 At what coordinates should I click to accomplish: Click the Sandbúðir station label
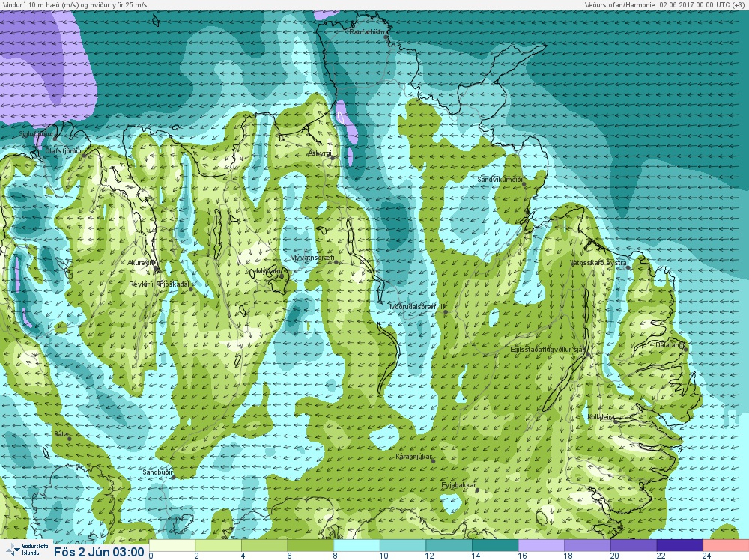coord(157,472)
